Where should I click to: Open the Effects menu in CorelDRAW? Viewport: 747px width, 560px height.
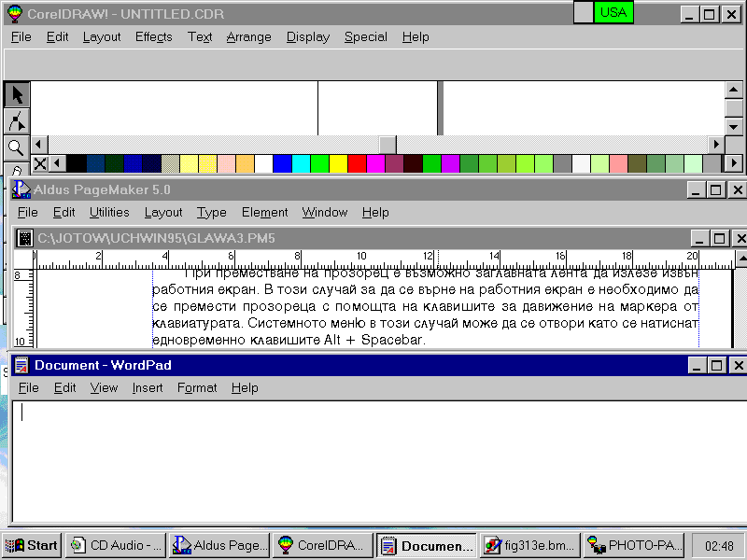click(x=153, y=37)
